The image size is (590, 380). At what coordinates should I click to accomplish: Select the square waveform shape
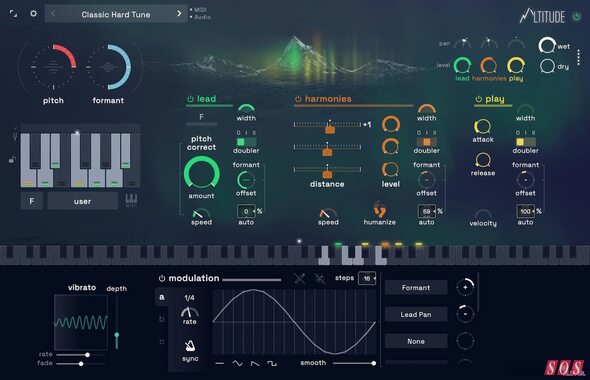272,363
